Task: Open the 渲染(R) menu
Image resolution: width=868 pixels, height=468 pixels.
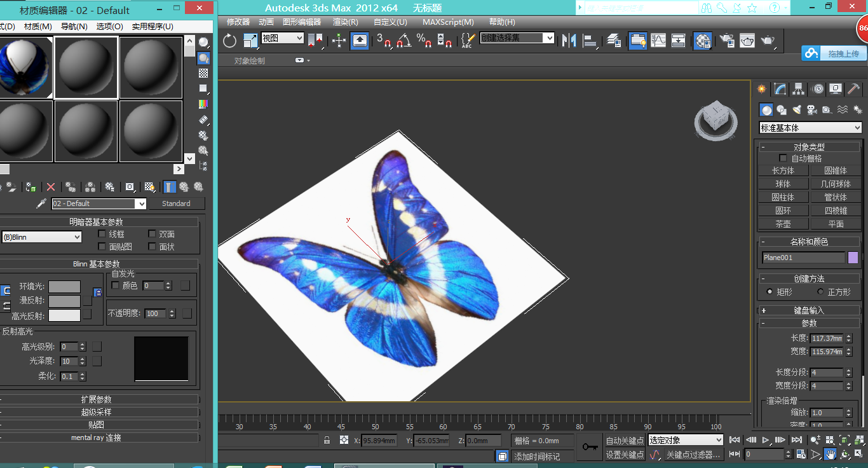Action: coord(346,22)
